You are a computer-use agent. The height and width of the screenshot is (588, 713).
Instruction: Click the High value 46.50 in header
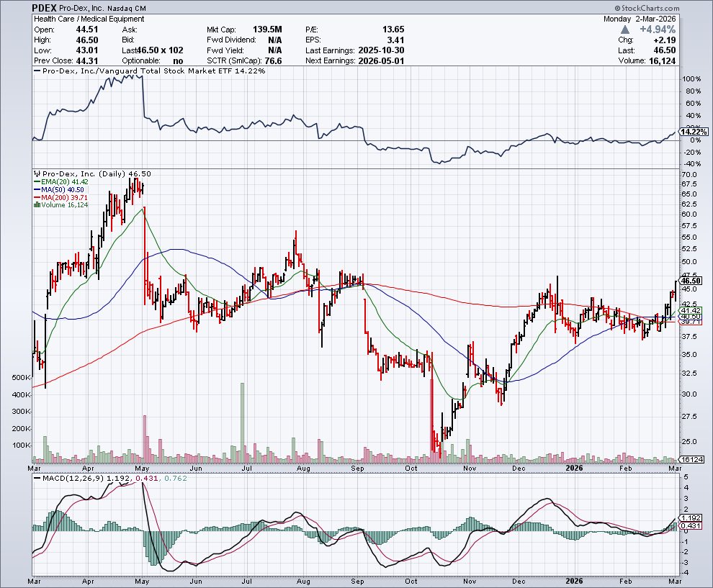(87, 40)
